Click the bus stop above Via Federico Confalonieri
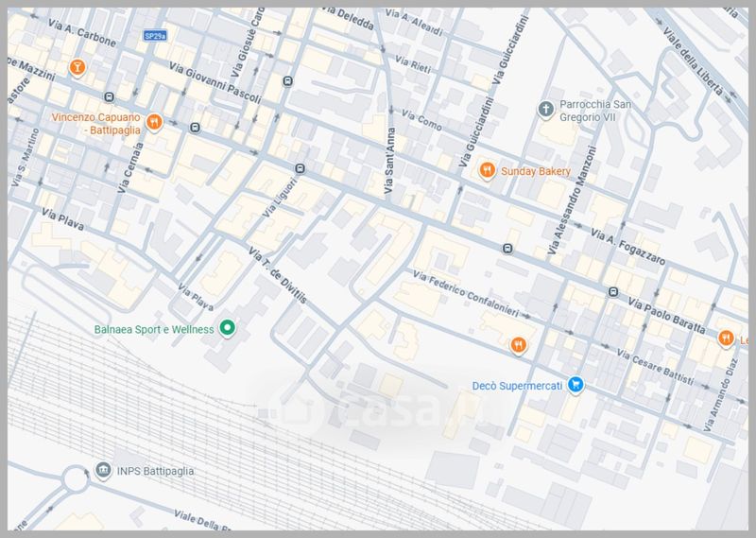This screenshot has height=538, width=756. click(x=508, y=250)
